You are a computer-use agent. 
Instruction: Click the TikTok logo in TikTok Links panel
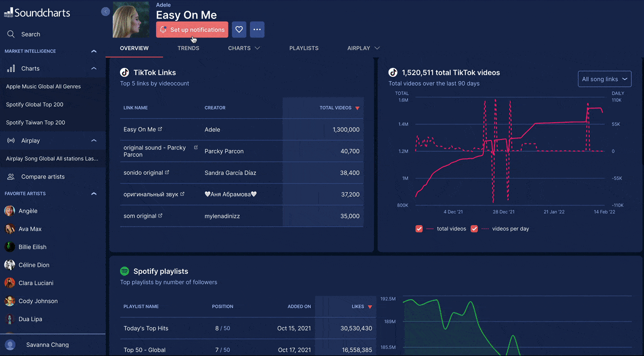[x=125, y=73]
